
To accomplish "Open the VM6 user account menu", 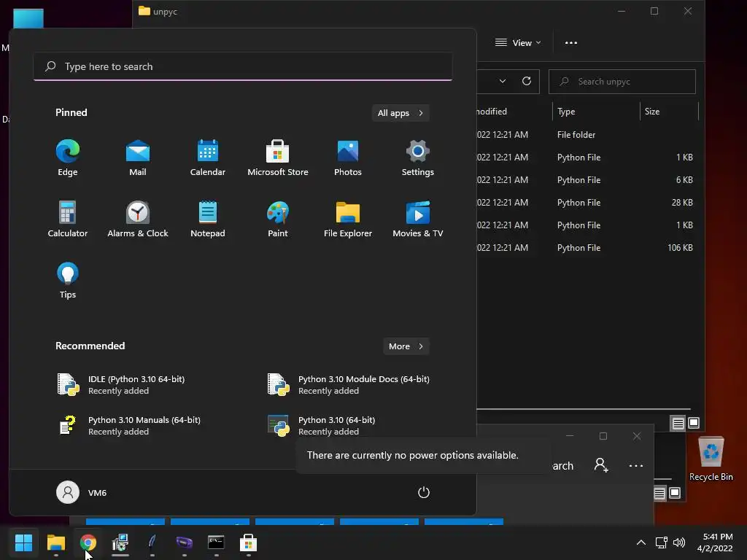I will click(82, 492).
